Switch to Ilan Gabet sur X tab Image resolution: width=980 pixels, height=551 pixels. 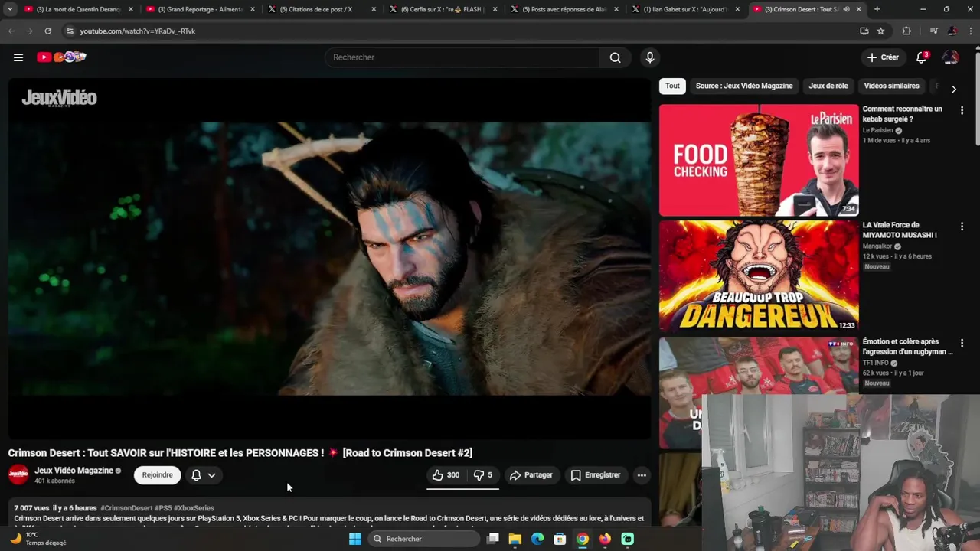coord(688,9)
